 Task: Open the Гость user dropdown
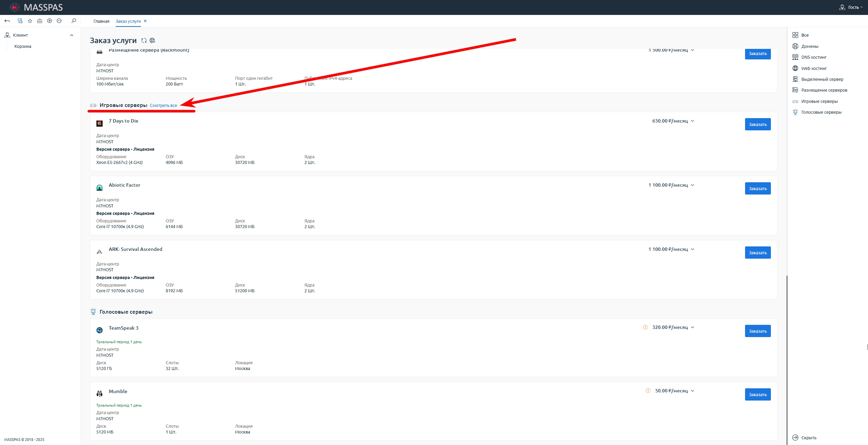tap(851, 7)
